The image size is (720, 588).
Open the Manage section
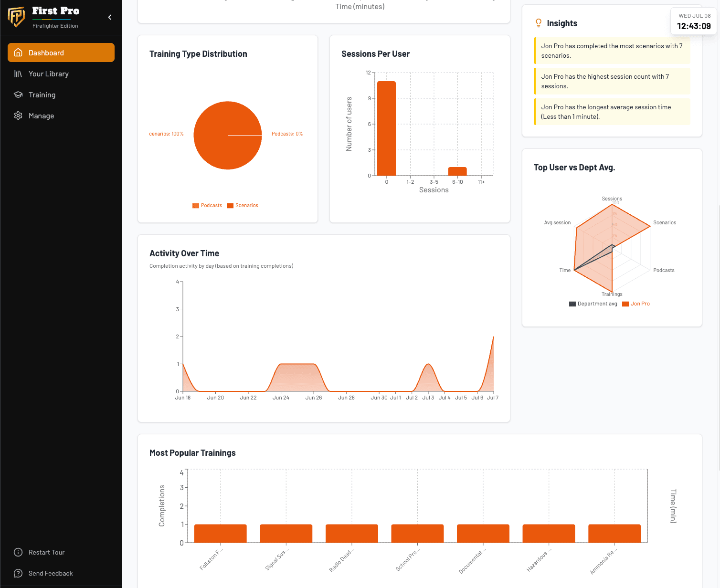click(61, 115)
